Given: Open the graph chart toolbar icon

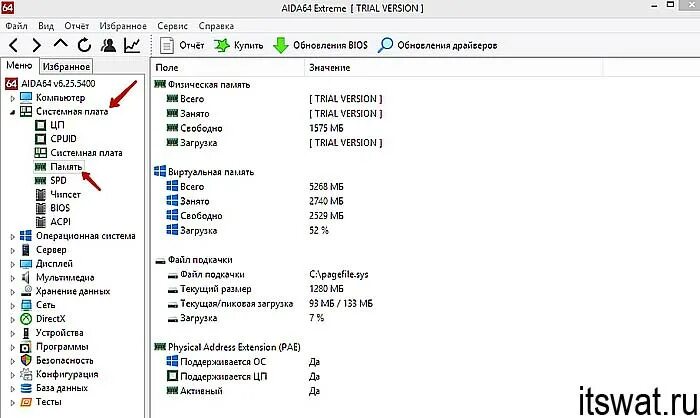Looking at the screenshot, I should [132, 45].
